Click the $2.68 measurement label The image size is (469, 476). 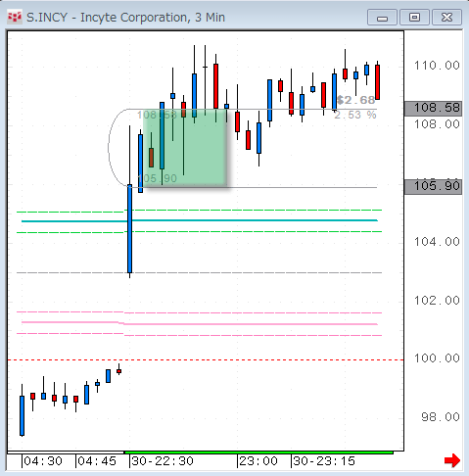(x=355, y=100)
